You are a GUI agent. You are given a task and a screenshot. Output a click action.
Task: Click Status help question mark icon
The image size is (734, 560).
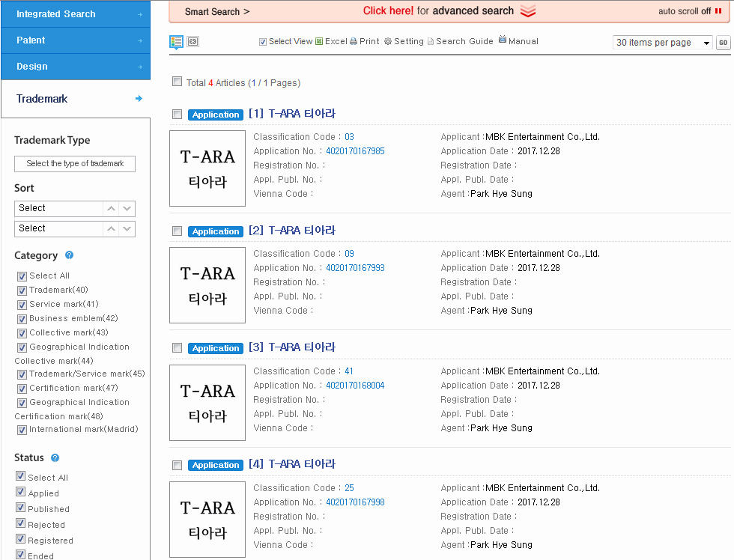[x=55, y=457]
